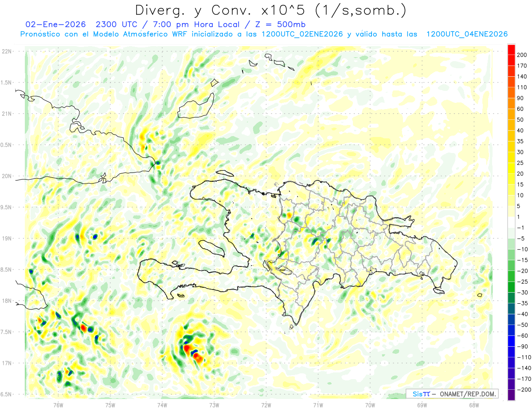Click the '72W' longitude label
The width and height of the screenshot is (532, 411).
pos(266,405)
